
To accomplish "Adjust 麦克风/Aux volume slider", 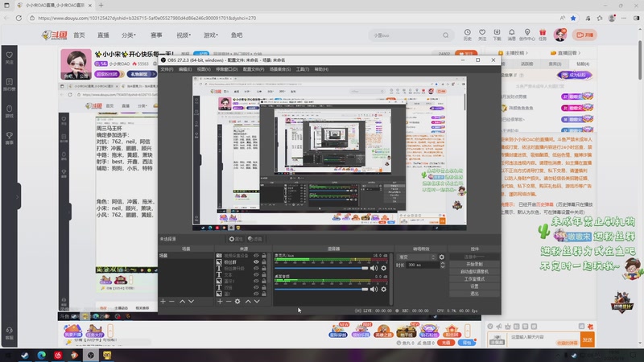I will point(321,268).
